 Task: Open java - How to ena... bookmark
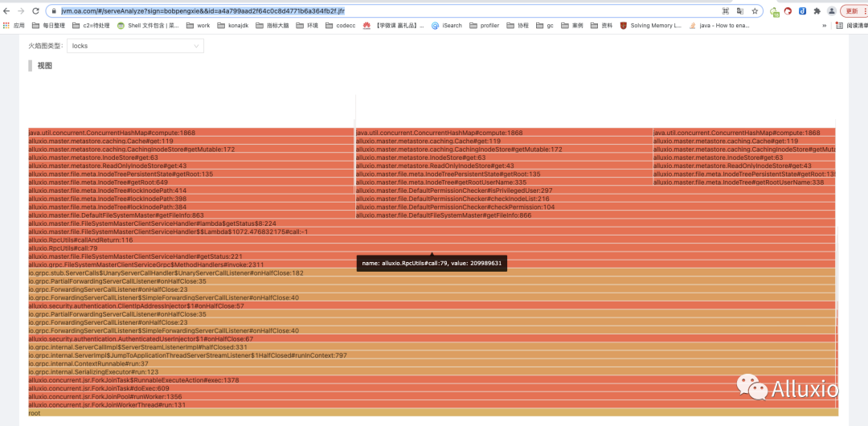[x=718, y=26]
